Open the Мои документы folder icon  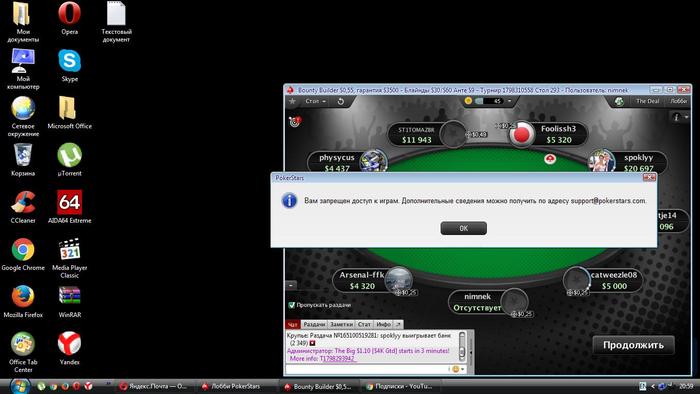click(x=23, y=22)
